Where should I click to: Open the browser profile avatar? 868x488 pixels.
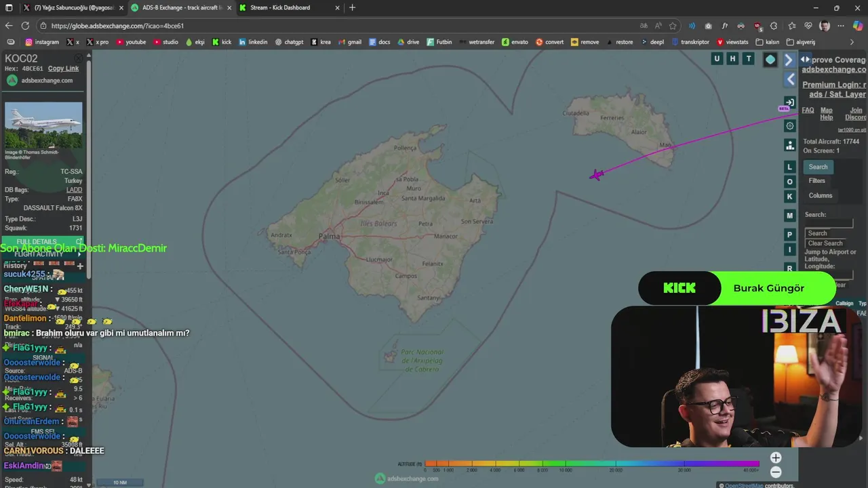tap(825, 26)
